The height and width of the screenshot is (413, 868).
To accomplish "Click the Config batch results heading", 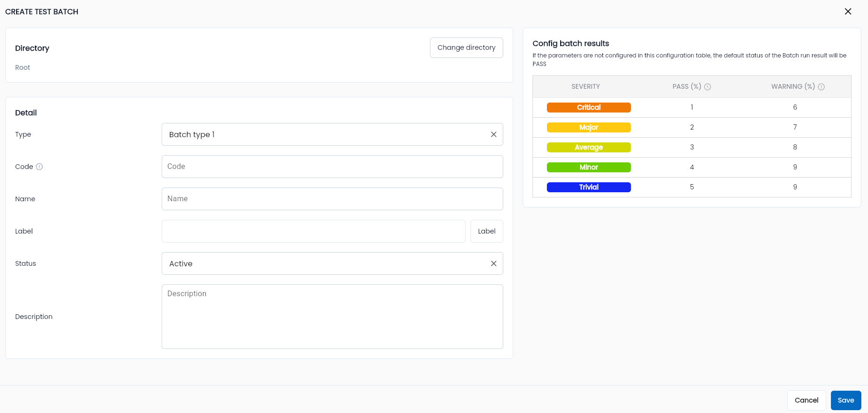I will pyautogui.click(x=571, y=43).
